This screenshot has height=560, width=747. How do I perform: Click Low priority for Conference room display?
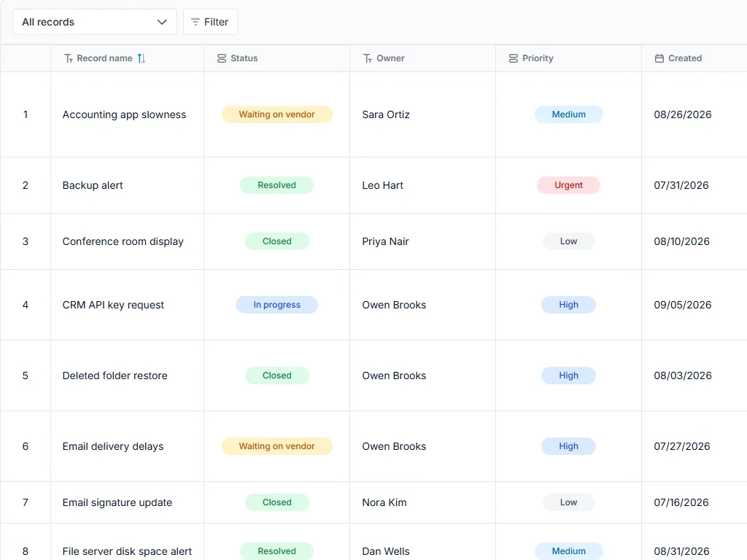tap(569, 241)
